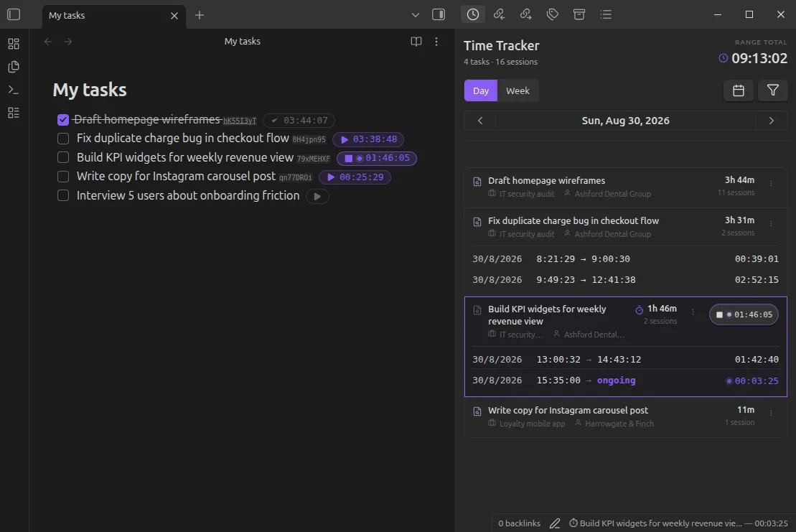
Task: Open the tab list dropdown chevron
Action: click(x=416, y=15)
